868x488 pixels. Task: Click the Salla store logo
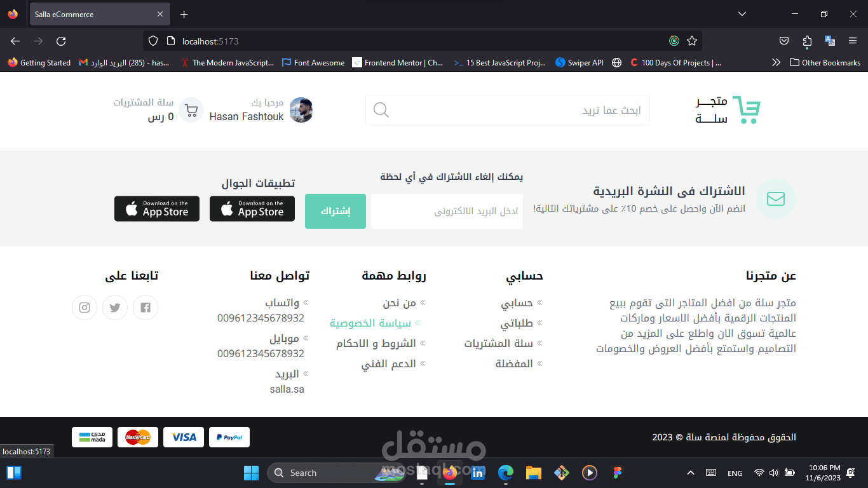728,110
